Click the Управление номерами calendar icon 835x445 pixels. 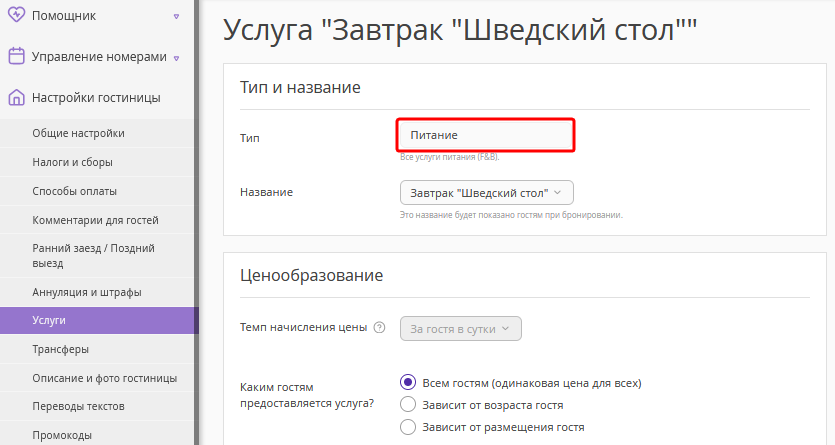(x=17, y=56)
